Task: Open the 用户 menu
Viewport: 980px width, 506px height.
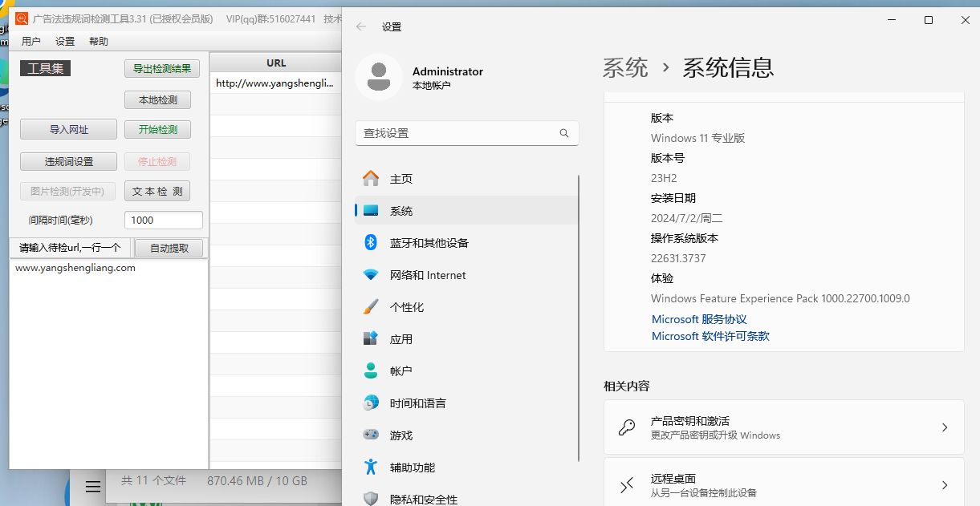Action: 31,42
